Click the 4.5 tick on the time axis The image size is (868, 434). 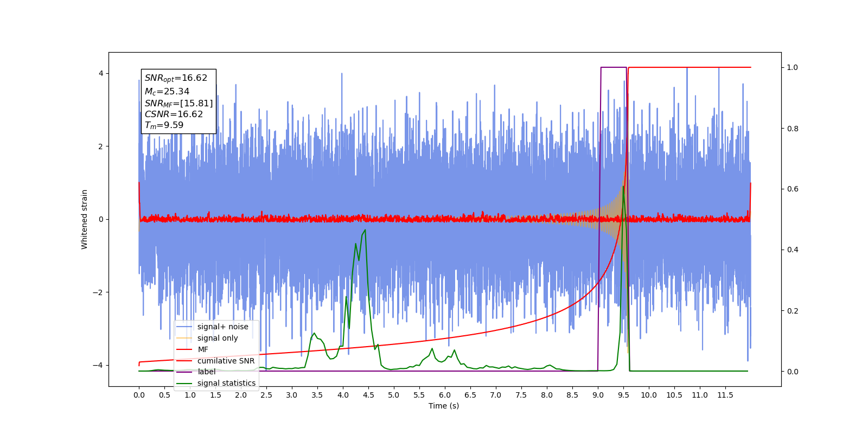click(x=368, y=395)
